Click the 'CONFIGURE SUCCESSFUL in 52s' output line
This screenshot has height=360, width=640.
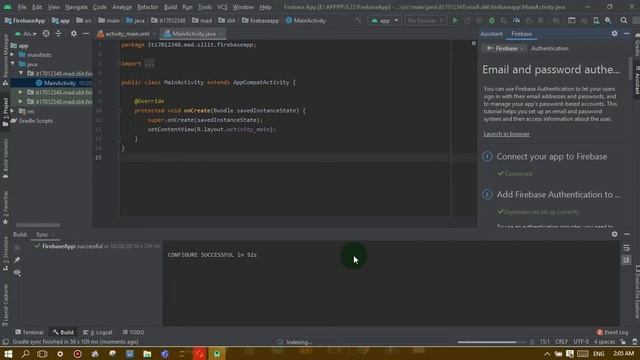point(212,255)
